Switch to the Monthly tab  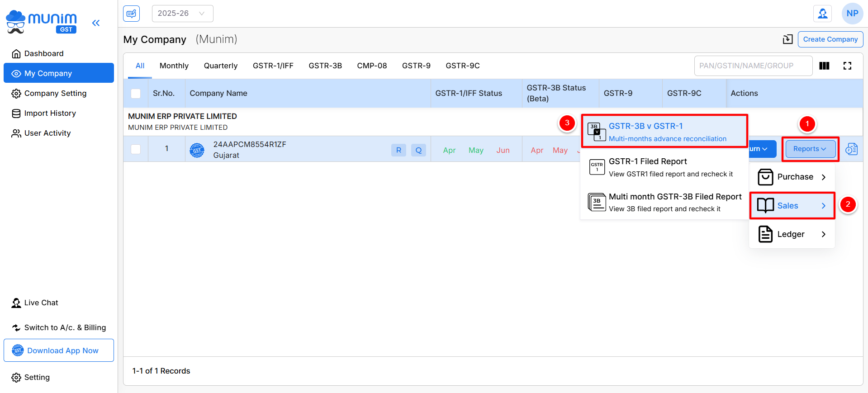[174, 66]
